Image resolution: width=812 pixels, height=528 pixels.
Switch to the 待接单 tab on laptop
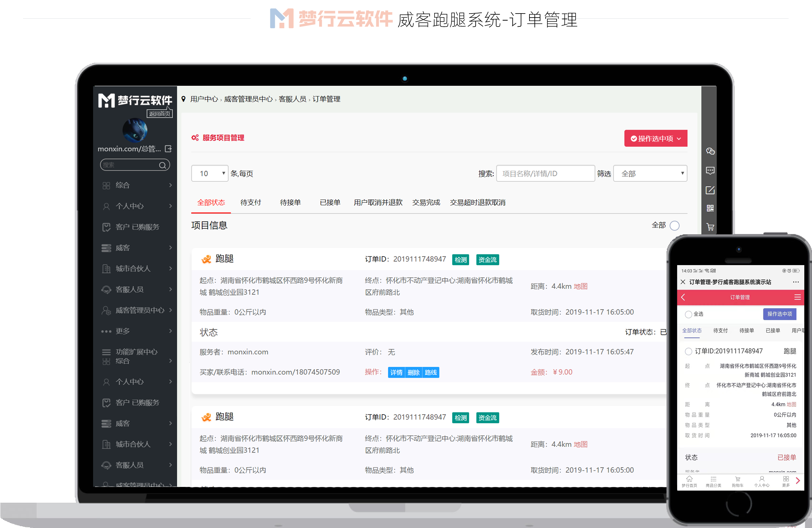pyautogui.click(x=290, y=202)
